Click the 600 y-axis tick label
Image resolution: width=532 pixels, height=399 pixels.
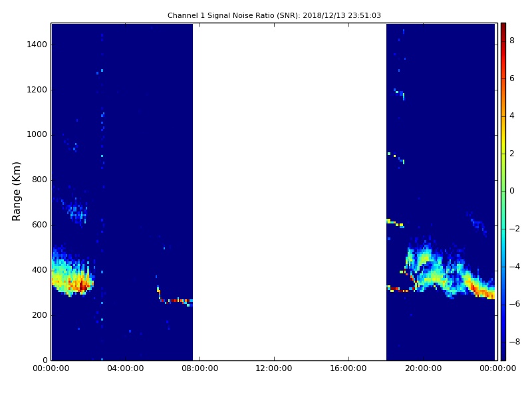(39, 225)
